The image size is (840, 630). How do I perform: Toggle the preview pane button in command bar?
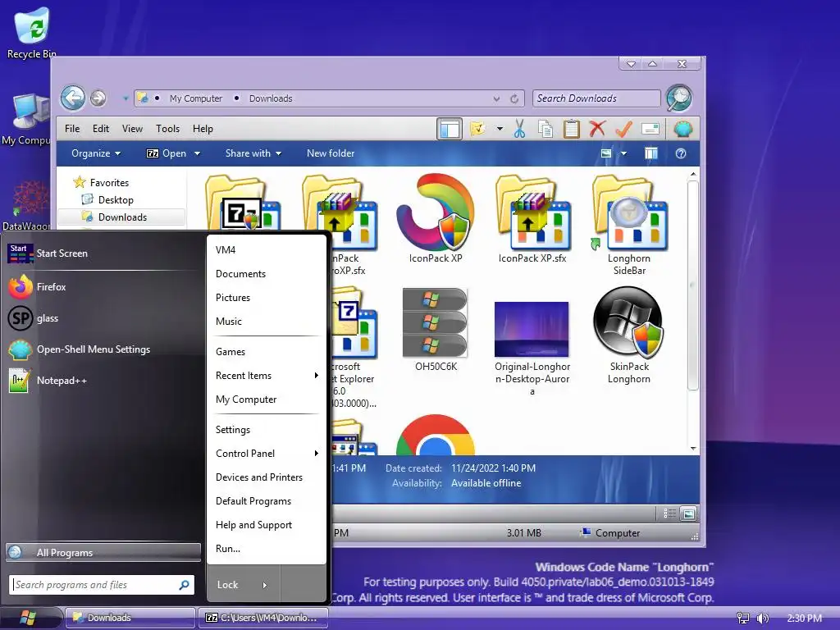pyautogui.click(x=651, y=153)
